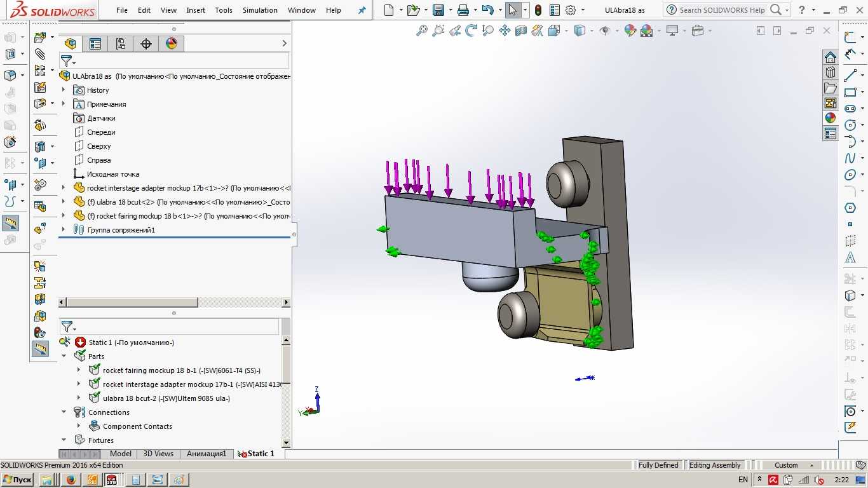
Task: Switch to the 3D Views tab
Action: 158,454
